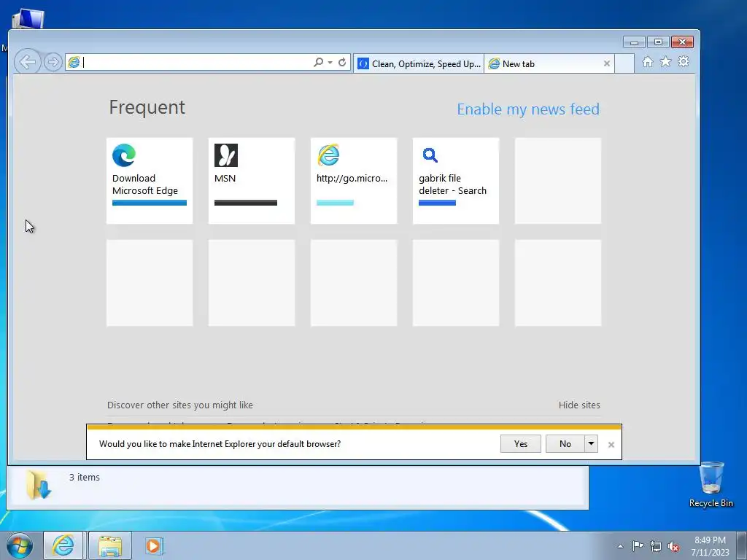
Task: Open the clock showing 8:49 PM
Action: click(710, 546)
